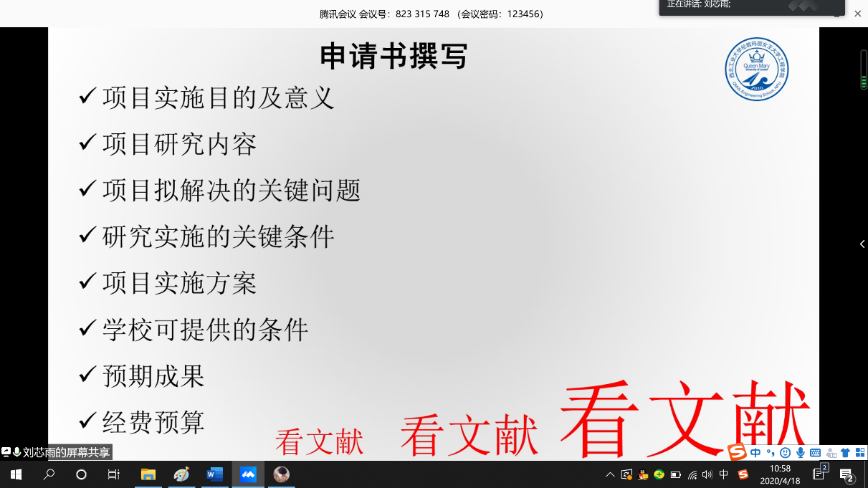Open Microsoft Word from the taskbar
This screenshot has width=868, height=488.
pos(214,474)
